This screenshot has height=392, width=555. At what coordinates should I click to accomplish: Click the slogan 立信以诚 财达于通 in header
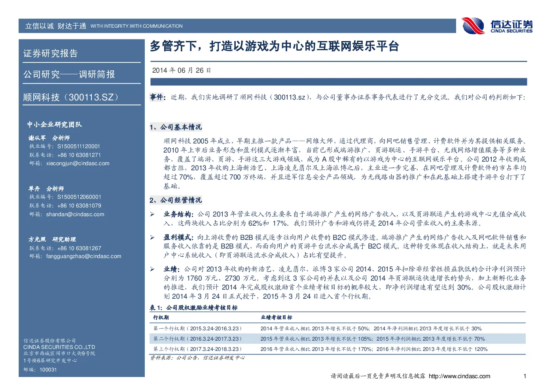point(56,26)
